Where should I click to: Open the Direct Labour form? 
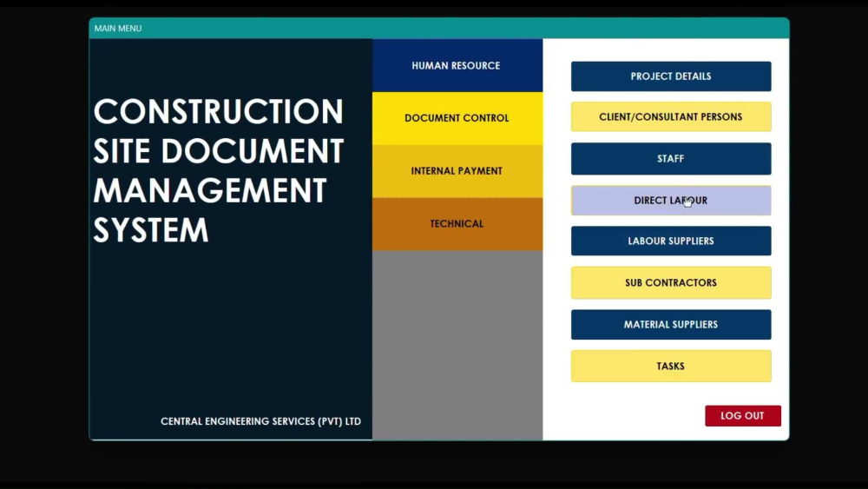click(671, 201)
